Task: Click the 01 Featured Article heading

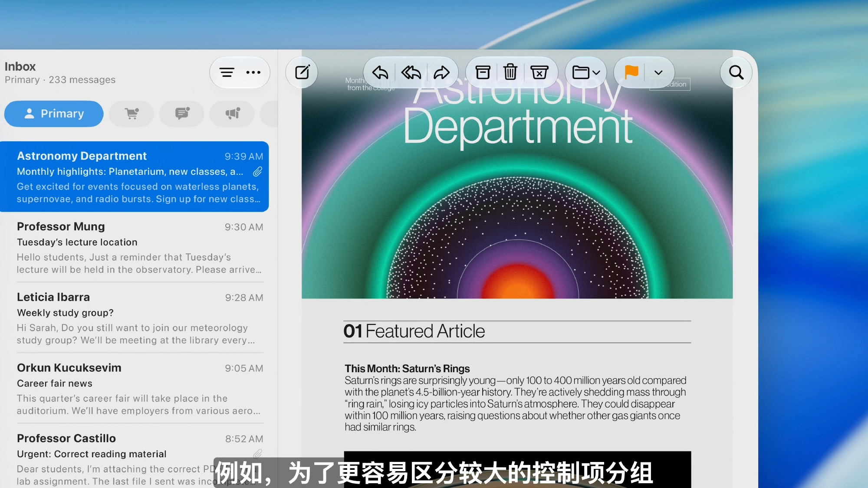Action: pos(414,331)
